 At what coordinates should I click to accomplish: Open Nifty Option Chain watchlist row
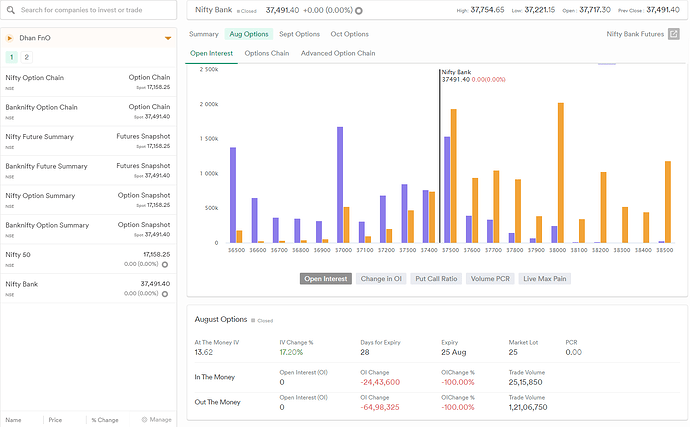[88, 82]
